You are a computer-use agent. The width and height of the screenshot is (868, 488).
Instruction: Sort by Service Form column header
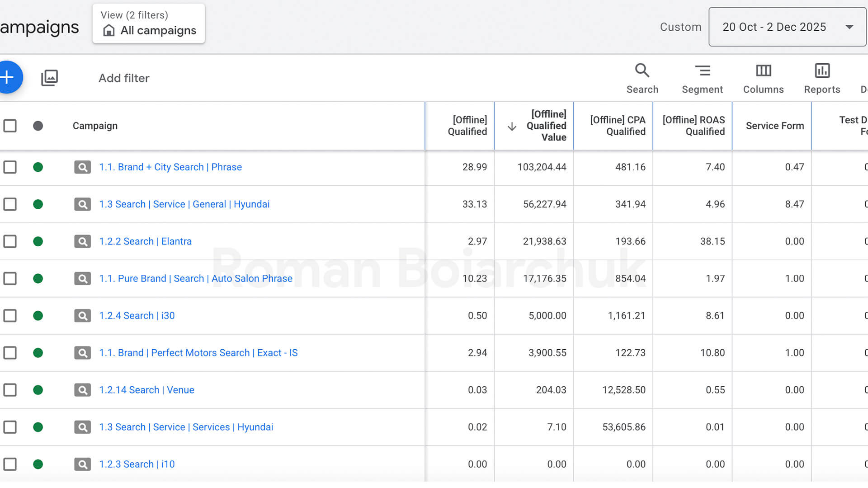[774, 126]
